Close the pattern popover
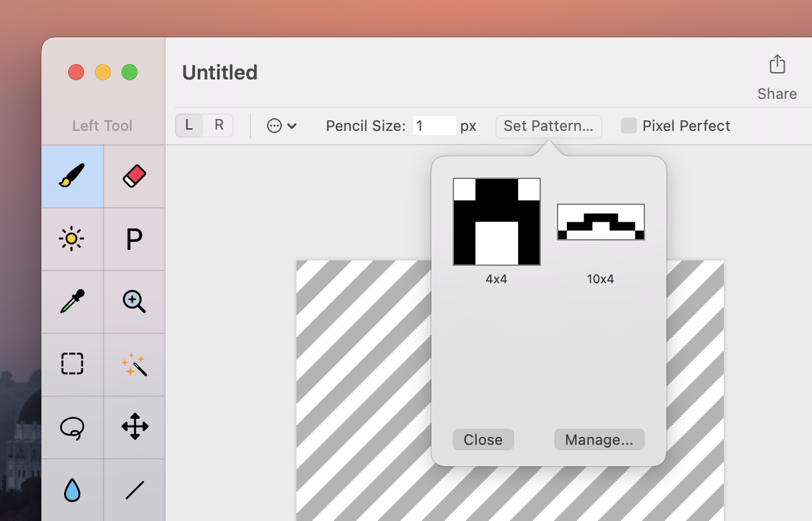Screen dimensions: 812x521 [x=483, y=440]
